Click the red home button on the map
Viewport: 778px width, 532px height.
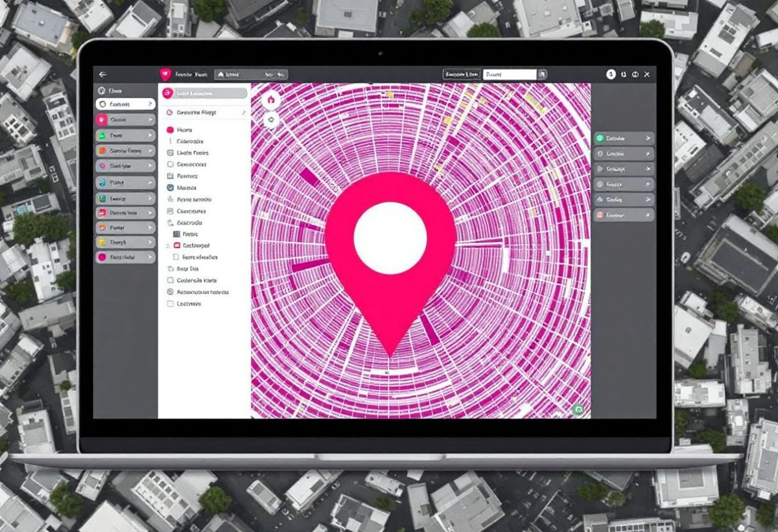(271, 100)
